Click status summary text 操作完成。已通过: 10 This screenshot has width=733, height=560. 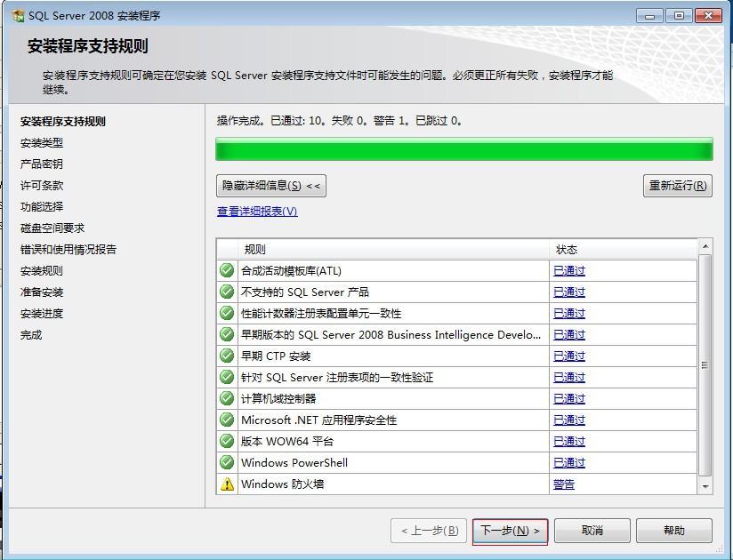coord(270,121)
